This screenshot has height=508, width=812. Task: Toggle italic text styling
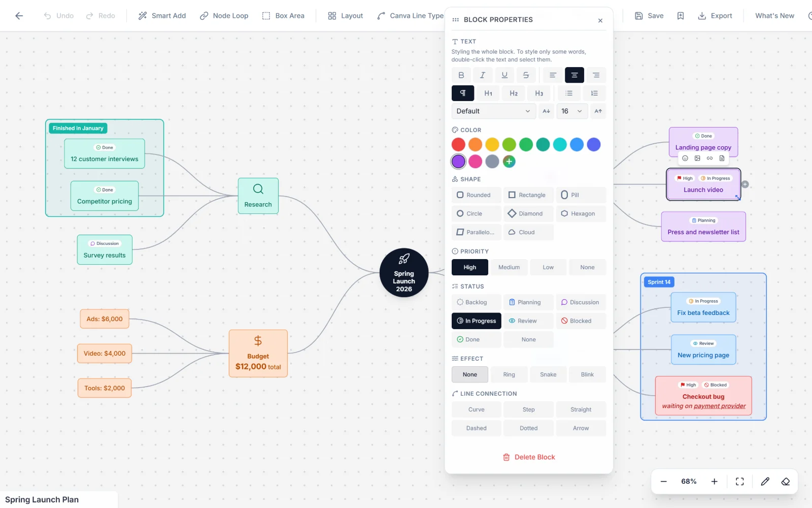coord(483,75)
